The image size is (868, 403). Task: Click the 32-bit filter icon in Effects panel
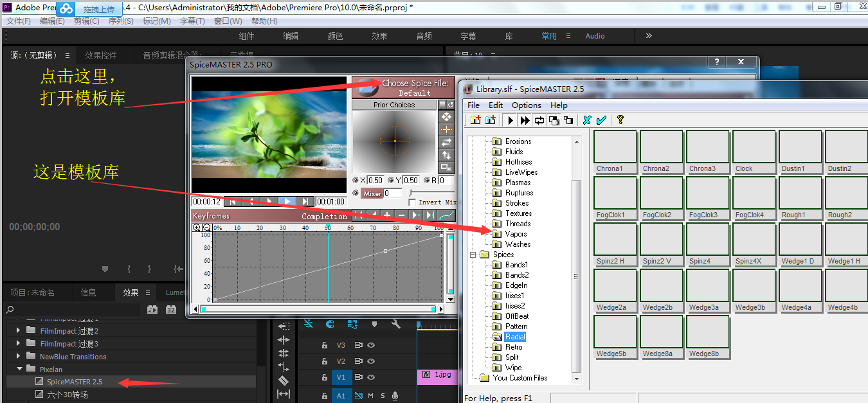point(171,309)
